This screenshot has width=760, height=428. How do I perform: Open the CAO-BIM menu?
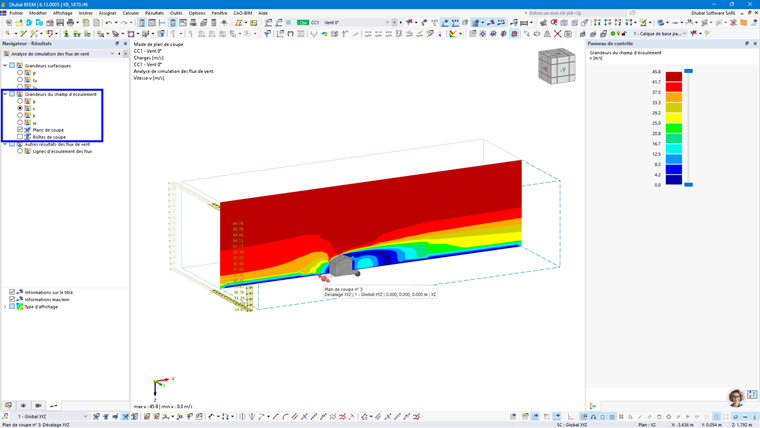click(243, 13)
